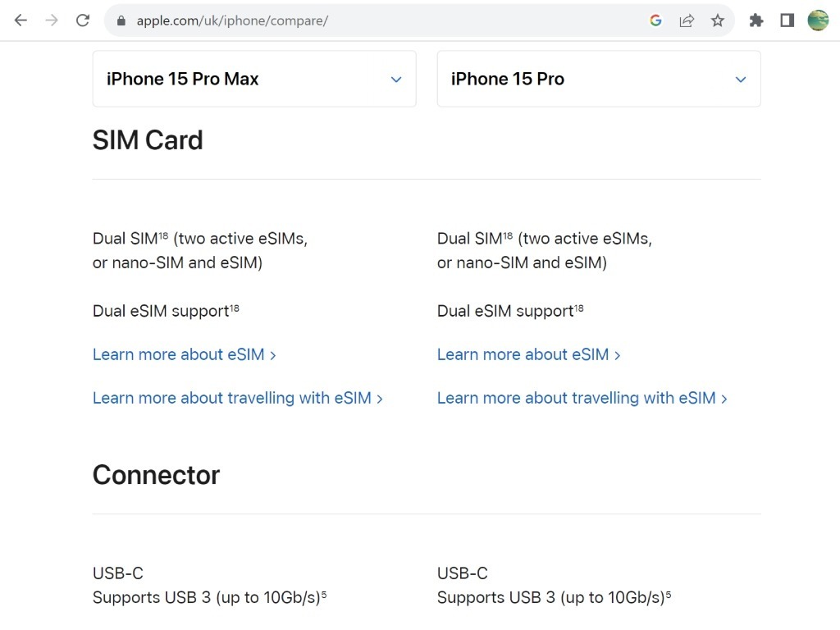
Task: Open the browser extensions puzzle icon
Action: coord(756,20)
